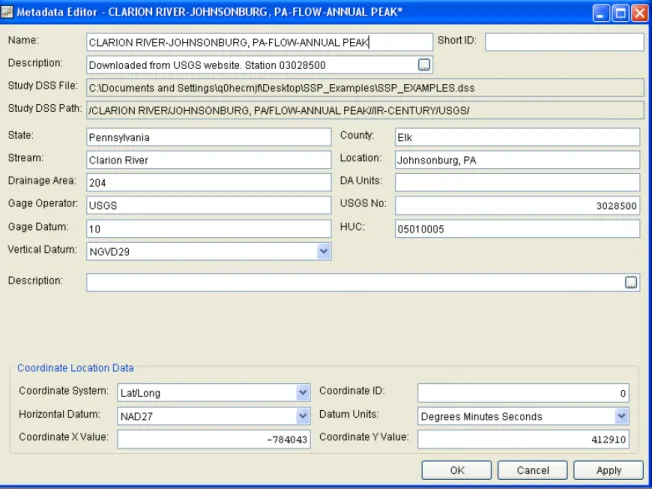Click the Drainage Area field showing 204
This screenshot has height=489, width=652.
click(209, 183)
